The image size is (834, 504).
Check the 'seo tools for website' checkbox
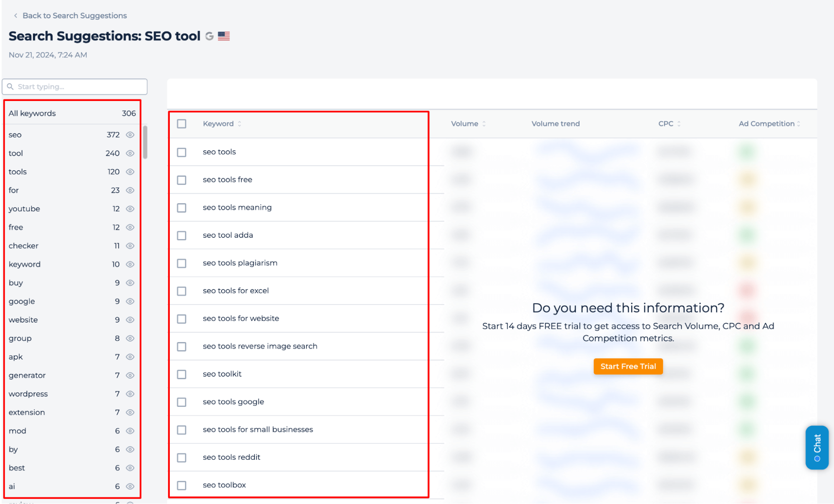pyautogui.click(x=181, y=319)
